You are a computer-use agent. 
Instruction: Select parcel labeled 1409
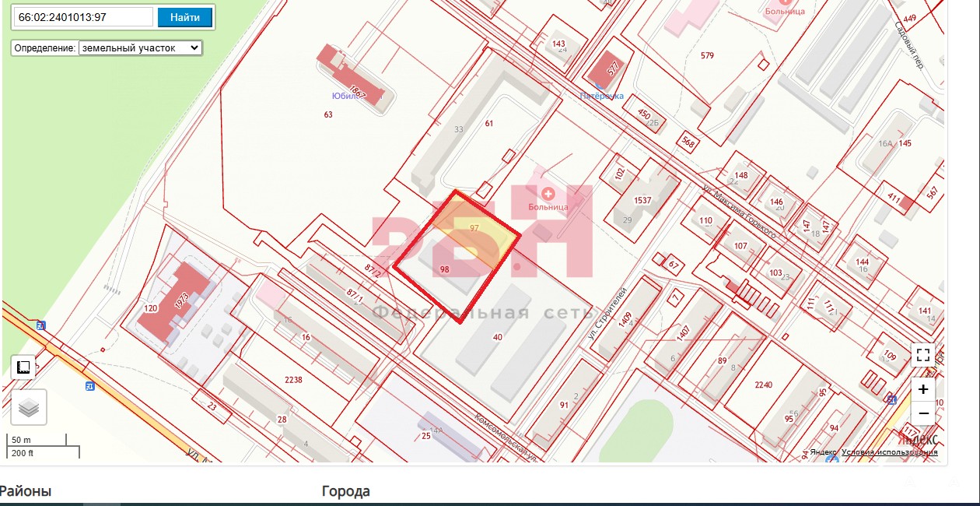pos(625,320)
